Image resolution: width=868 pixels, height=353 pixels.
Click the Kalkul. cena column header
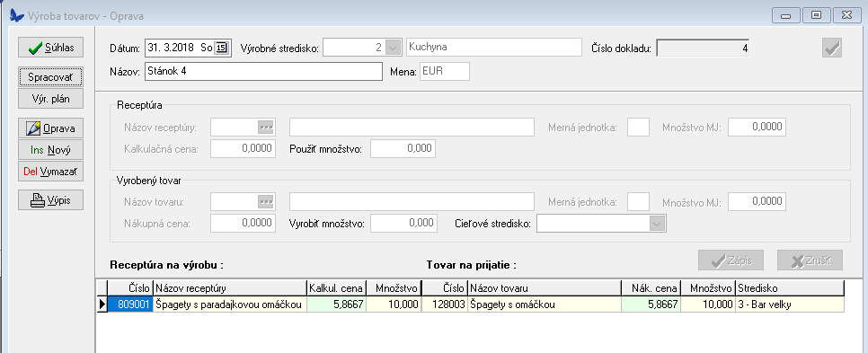tap(337, 288)
